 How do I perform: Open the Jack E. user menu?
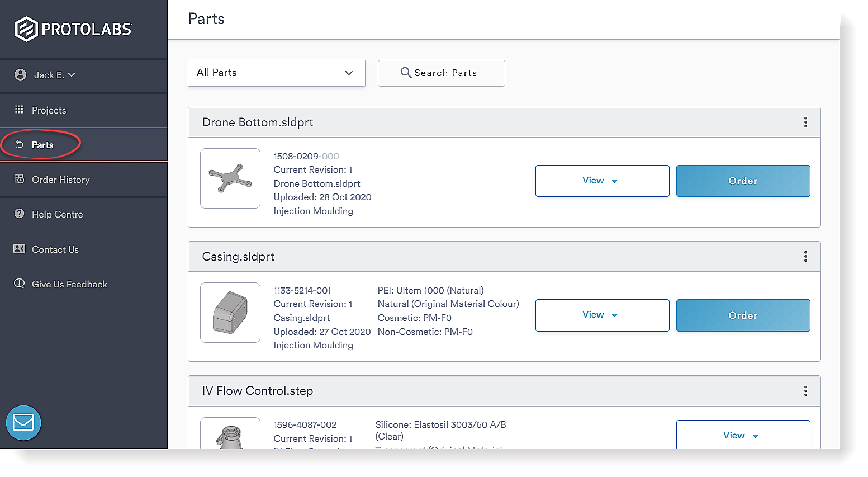[x=54, y=75]
